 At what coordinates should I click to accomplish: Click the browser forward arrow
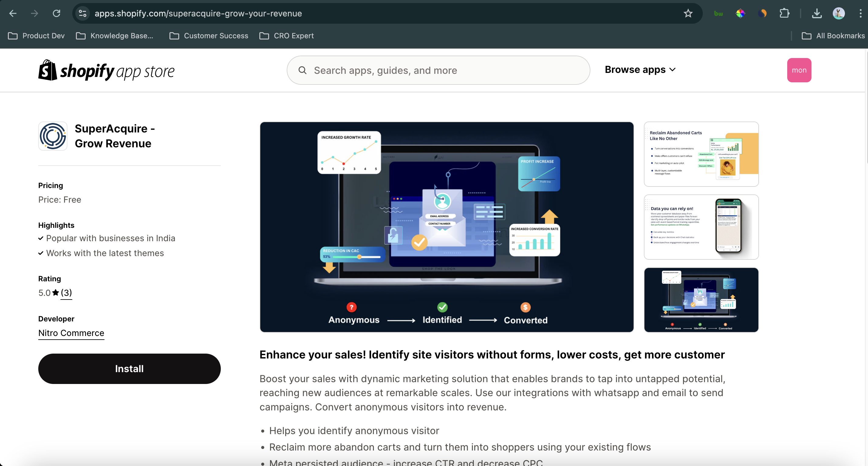[x=34, y=13]
